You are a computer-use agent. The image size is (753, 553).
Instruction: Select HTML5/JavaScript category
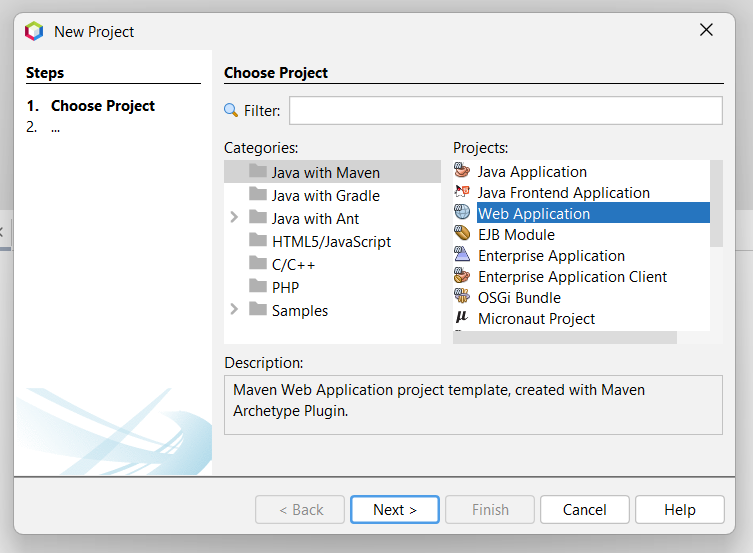(x=331, y=242)
